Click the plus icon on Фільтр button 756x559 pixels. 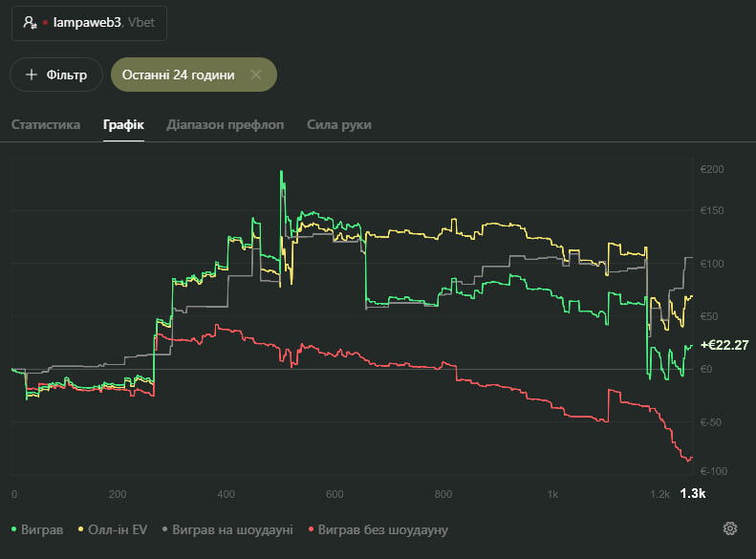(x=32, y=75)
